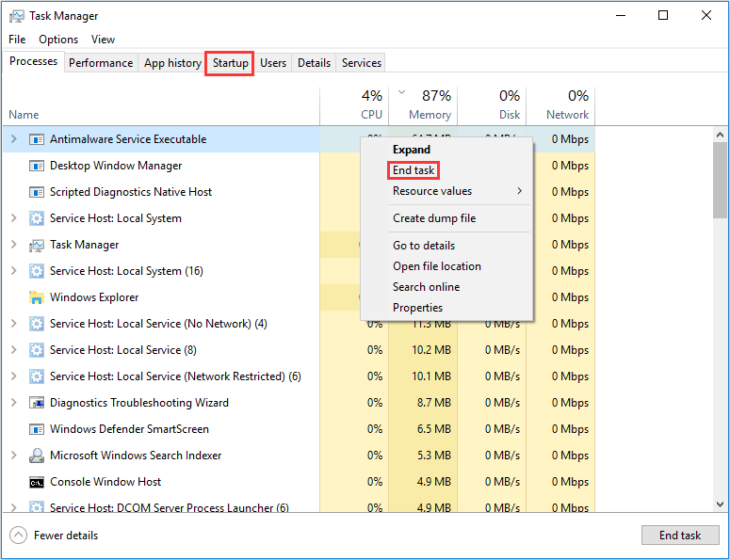Screen dimensions: 730x560
Task: Click the Service Host: Local System (16) icon
Action: 37,271
